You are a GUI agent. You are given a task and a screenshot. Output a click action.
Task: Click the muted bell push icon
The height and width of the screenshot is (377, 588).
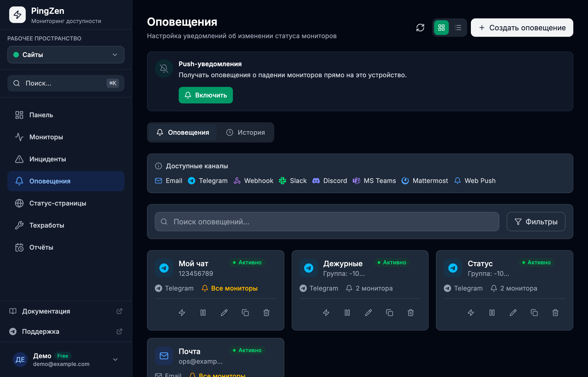pos(164,69)
